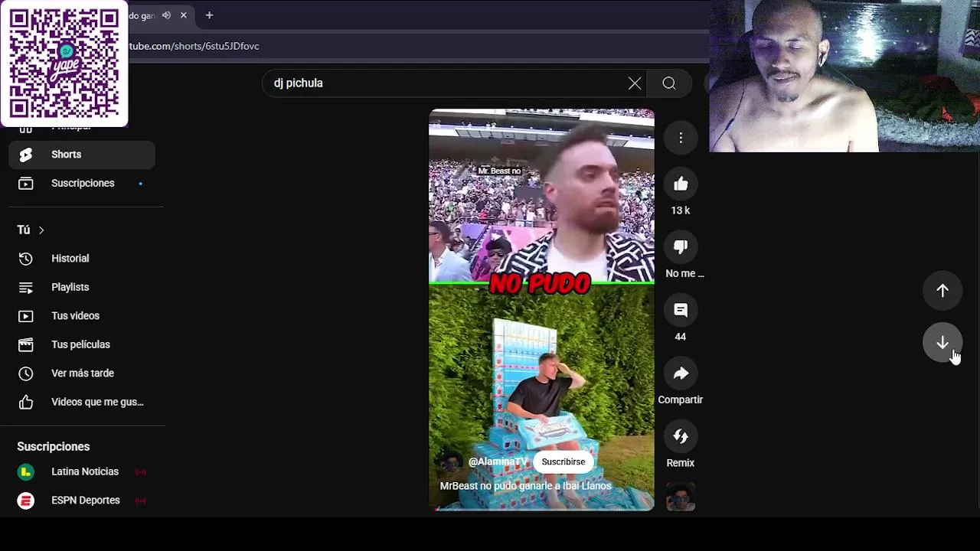
Task: Click the Latina Noticias channel avatar
Action: click(26, 472)
